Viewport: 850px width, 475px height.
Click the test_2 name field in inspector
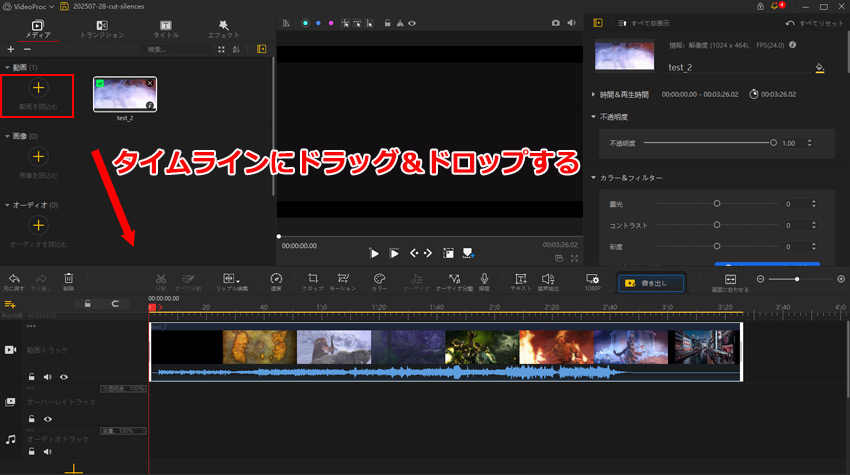pos(739,67)
